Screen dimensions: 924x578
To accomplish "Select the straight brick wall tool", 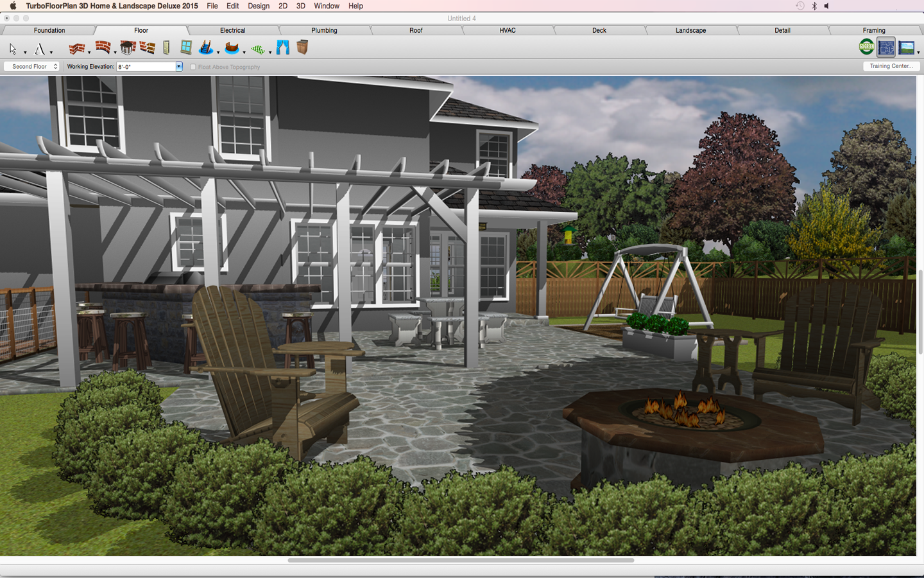I will [77, 48].
